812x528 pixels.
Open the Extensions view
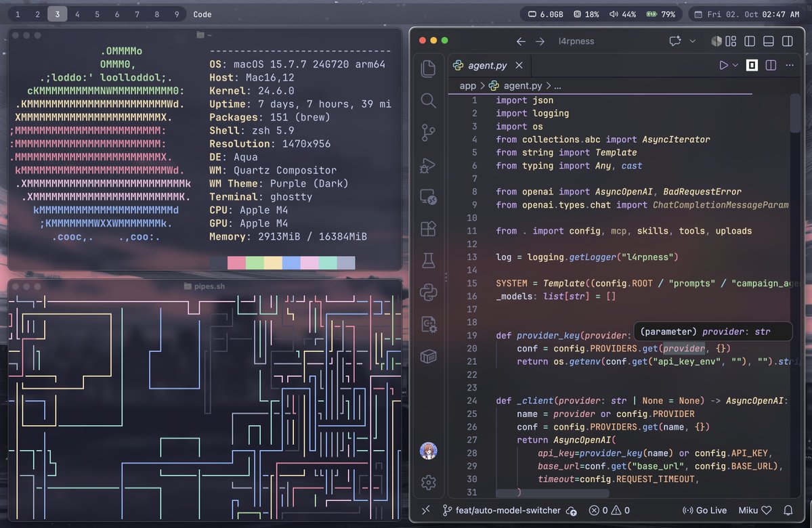pos(428,229)
